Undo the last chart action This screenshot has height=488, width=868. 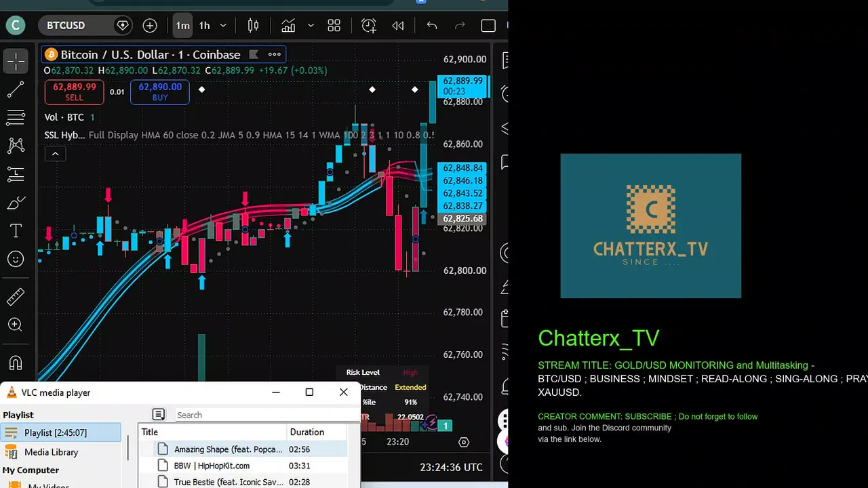tap(432, 26)
